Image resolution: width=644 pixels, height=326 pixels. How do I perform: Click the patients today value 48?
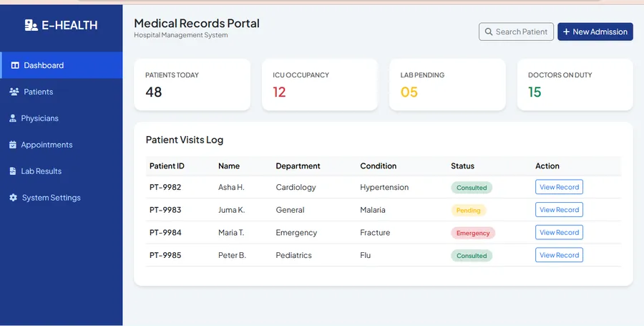pyautogui.click(x=154, y=92)
